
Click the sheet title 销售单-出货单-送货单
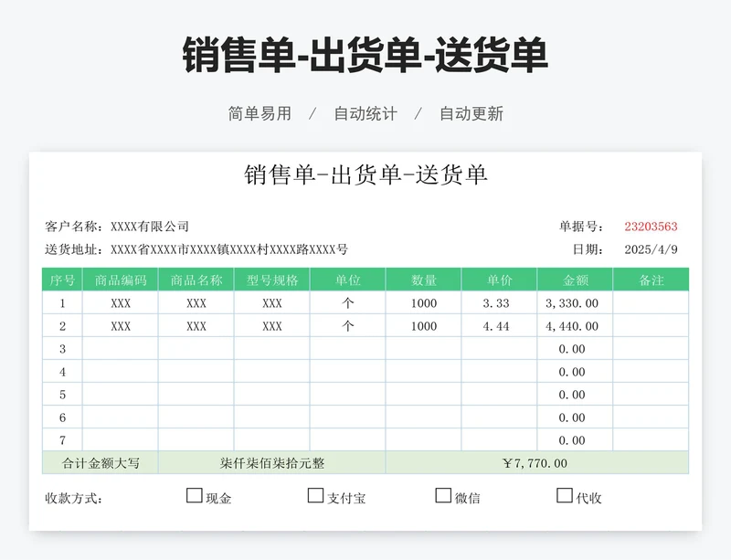click(365, 174)
